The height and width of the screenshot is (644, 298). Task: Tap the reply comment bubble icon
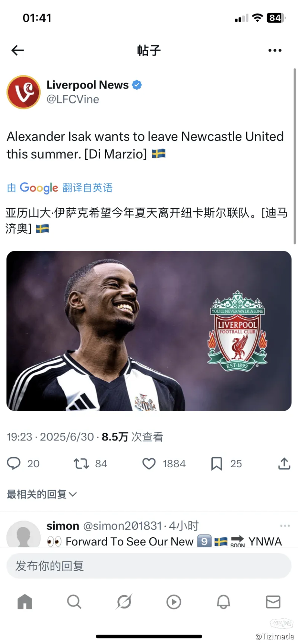[14, 463]
